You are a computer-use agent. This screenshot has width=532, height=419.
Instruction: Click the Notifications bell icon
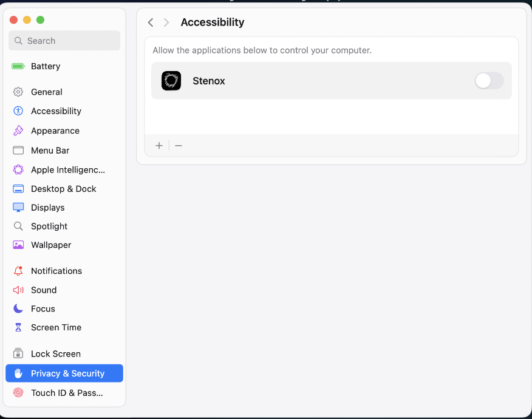(x=18, y=271)
